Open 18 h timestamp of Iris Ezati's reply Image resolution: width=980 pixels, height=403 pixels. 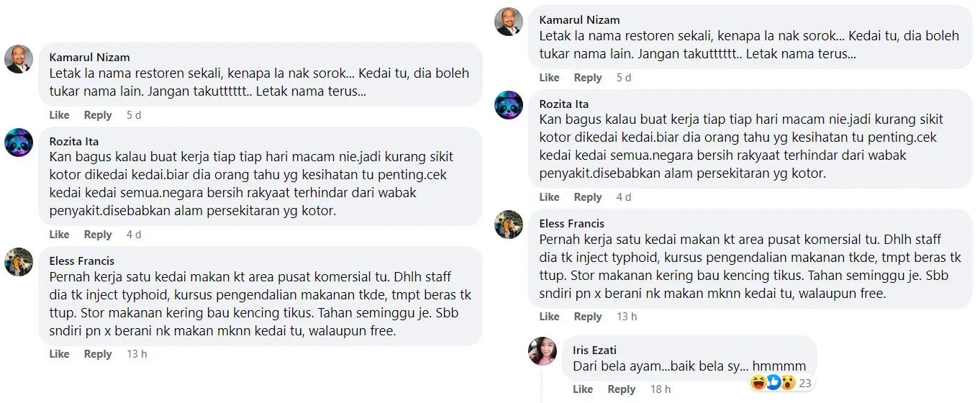(661, 389)
